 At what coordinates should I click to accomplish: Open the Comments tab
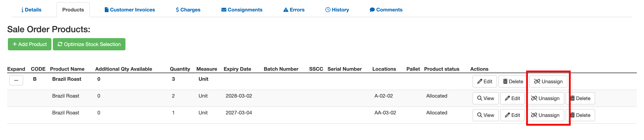pyautogui.click(x=386, y=10)
